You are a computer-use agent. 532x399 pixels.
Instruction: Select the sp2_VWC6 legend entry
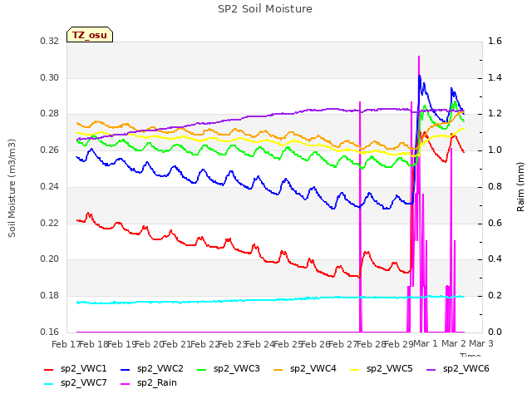pyautogui.click(x=458, y=369)
